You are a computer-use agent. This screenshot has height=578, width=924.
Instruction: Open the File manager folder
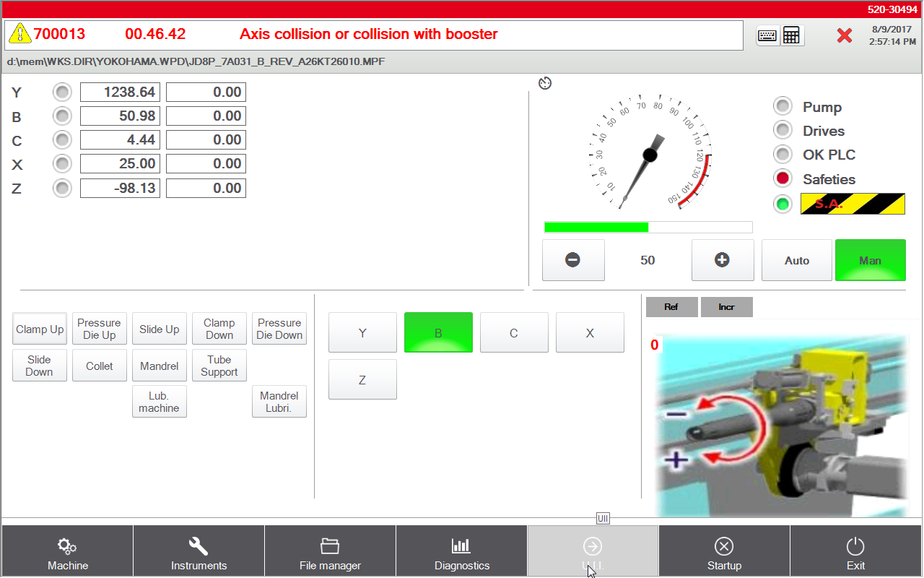click(330, 553)
